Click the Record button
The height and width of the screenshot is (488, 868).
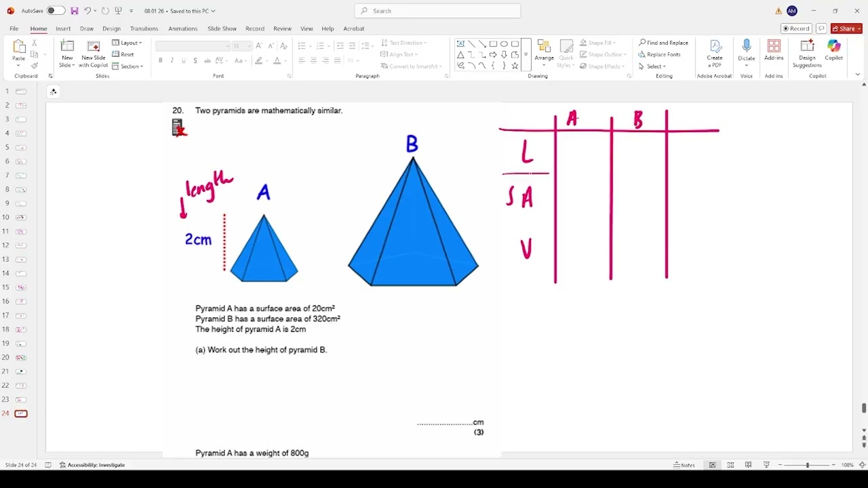coord(796,28)
